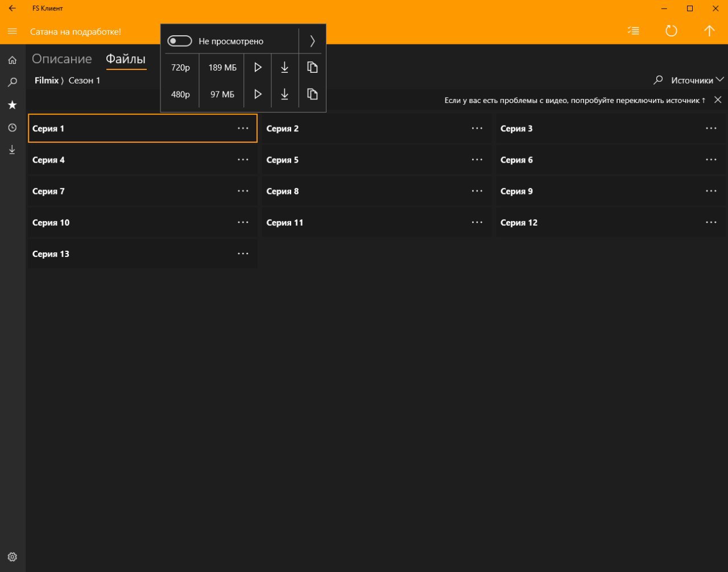Click the 720p quality label
Viewport: 728px width, 572px height.
click(x=180, y=67)
